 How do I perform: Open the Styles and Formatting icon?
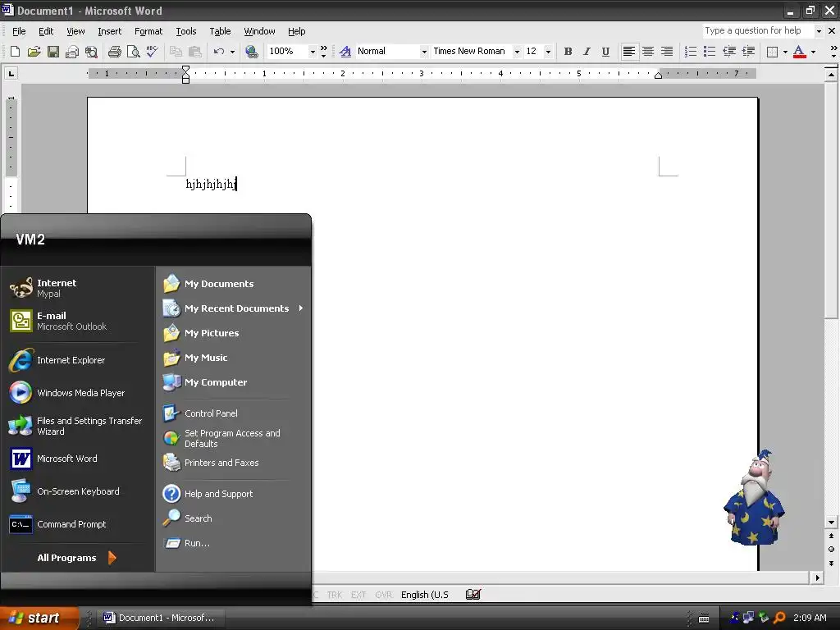click(345, 52)
